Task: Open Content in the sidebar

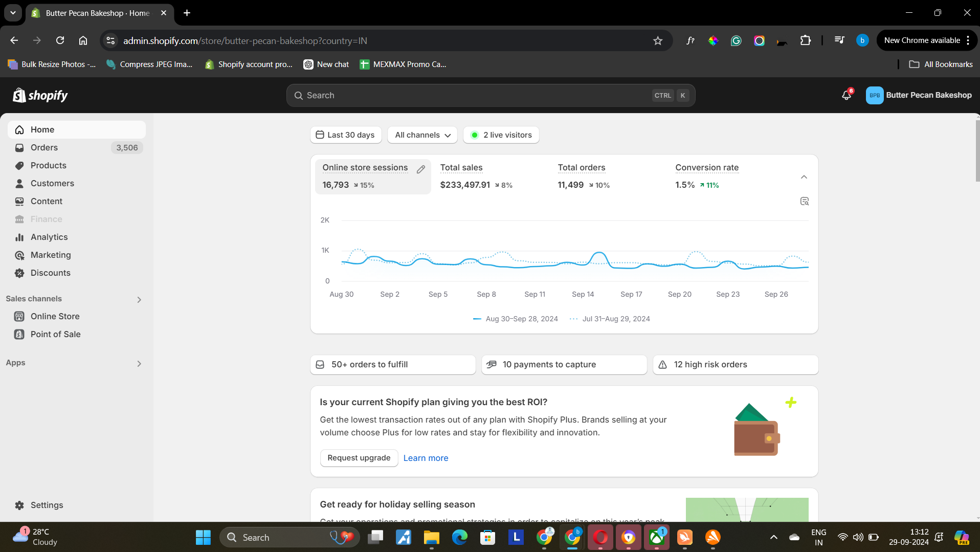Action: [x=77, y=201]
